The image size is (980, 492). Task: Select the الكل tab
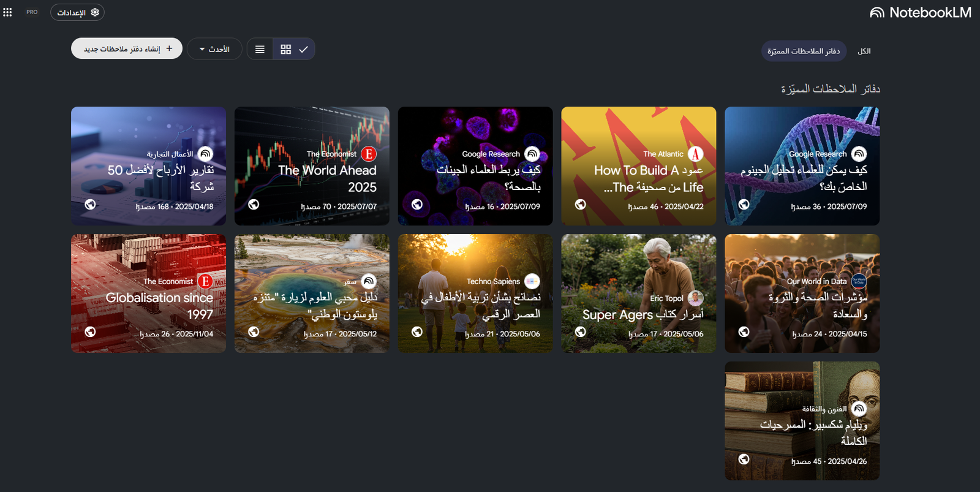864,51
